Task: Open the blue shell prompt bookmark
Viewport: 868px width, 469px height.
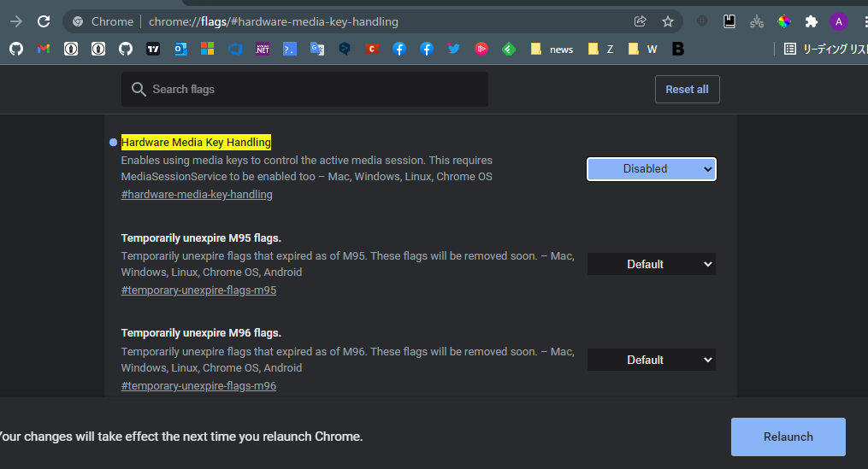Action: click(x=290, y=50)
